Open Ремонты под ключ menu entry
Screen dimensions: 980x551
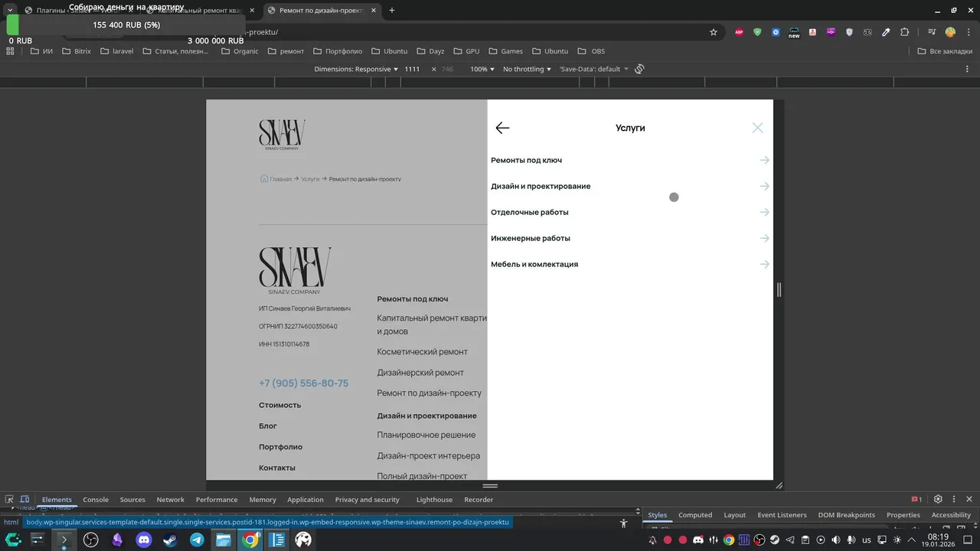click(526, 160)
